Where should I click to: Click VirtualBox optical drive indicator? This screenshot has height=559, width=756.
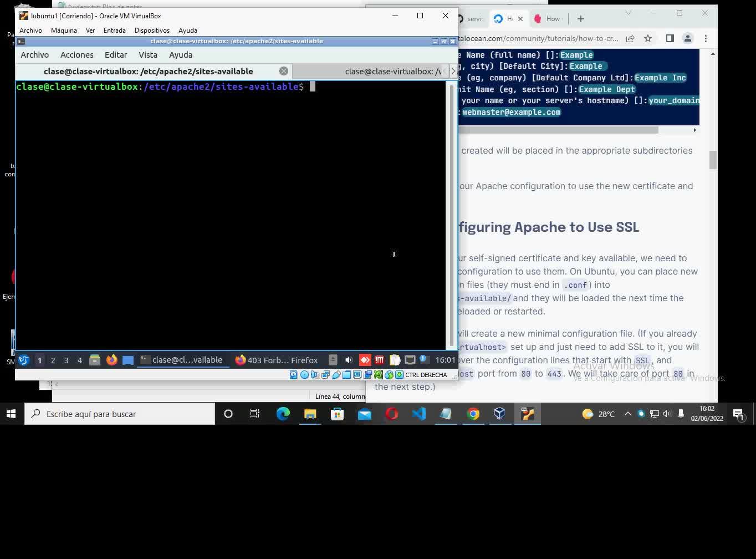304,375
